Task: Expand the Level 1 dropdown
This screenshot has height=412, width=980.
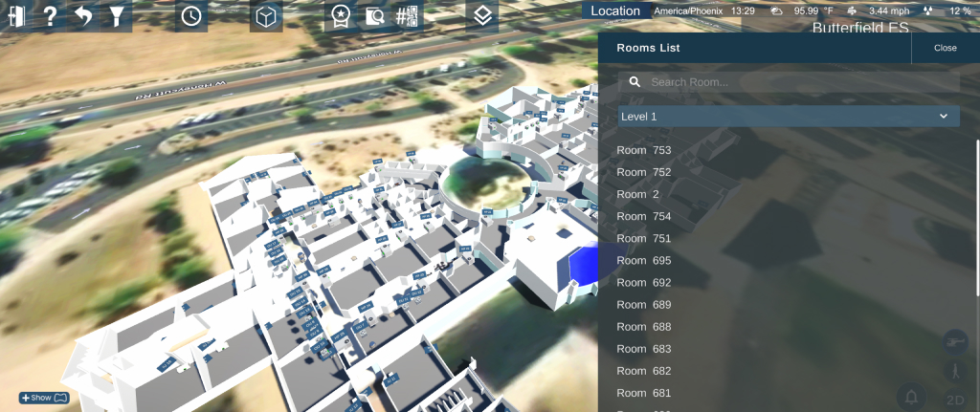Action: click(789, 116)
